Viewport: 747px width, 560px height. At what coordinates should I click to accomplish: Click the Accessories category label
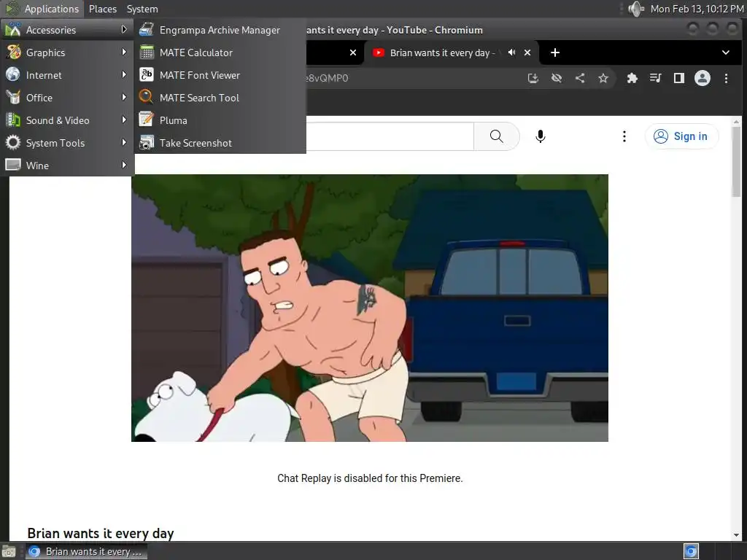(x=51, y=30)
